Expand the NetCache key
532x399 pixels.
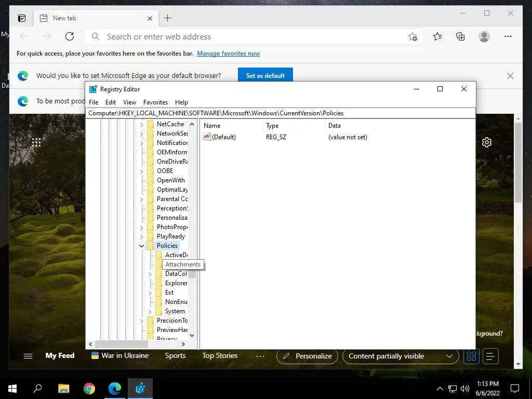pyautogui.click(x=141, y=125)
